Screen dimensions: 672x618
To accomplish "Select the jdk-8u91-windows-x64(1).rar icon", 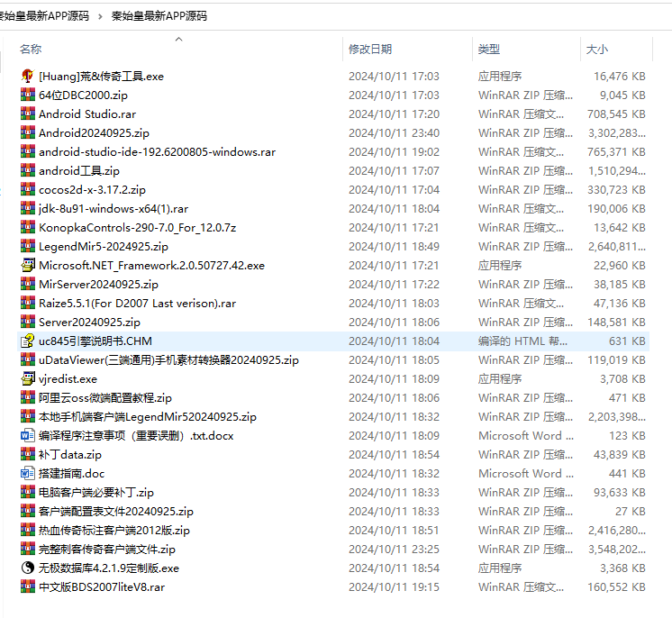I will coord(28,209).
